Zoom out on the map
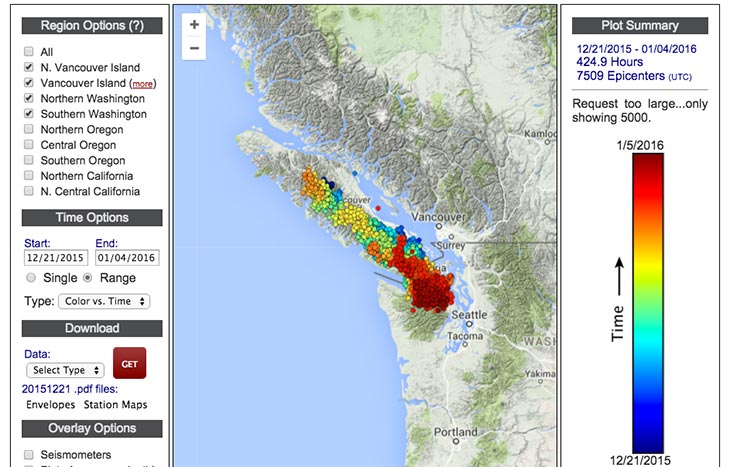Screen dimensions: 730x467 tap(194, 48)
